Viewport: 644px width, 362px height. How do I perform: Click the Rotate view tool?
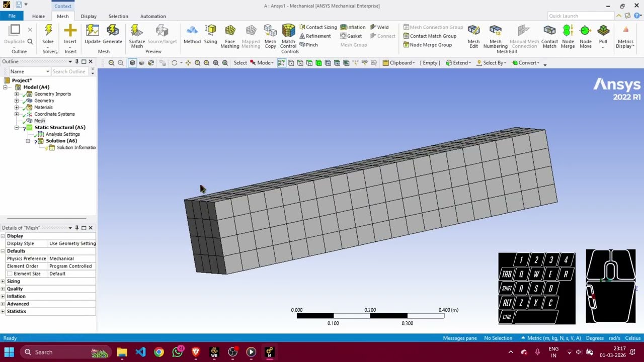click(x=174, y=63)
